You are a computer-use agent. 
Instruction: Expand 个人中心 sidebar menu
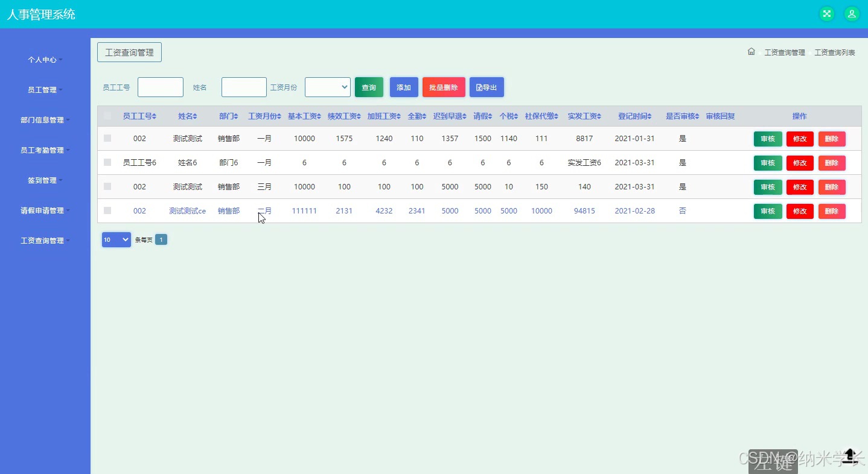tap(45, 60)
